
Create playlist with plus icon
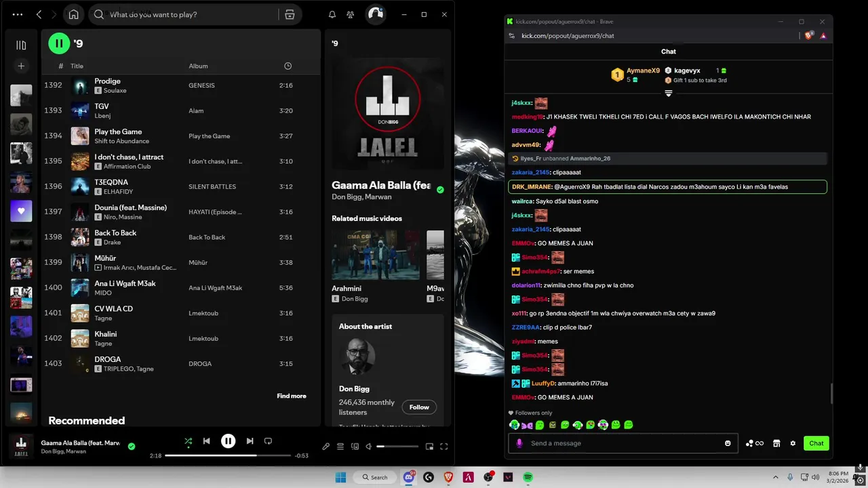click(21, 66)
